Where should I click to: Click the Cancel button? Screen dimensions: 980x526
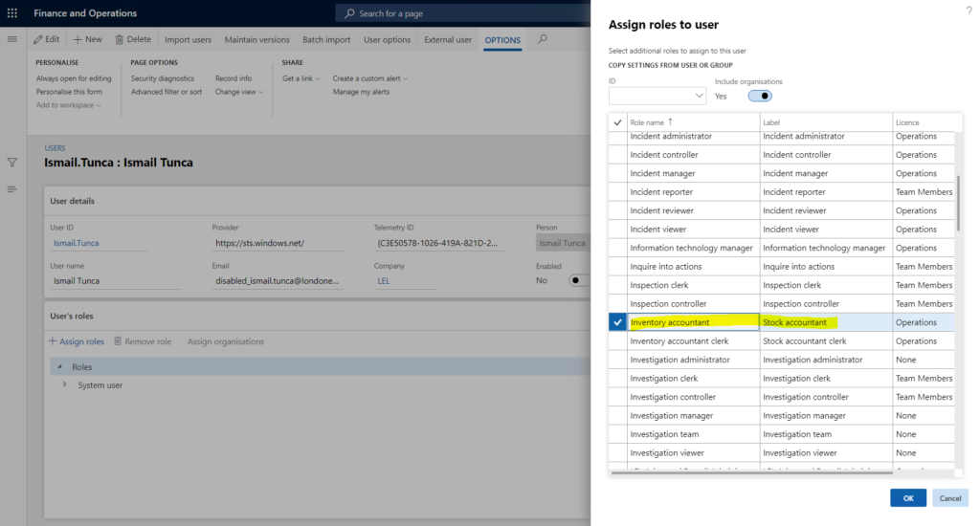click(949, 497)
